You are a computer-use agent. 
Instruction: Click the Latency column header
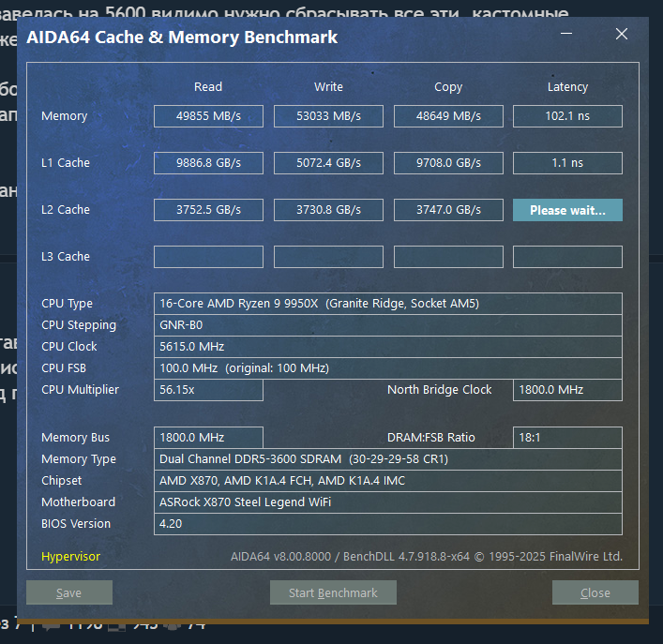tap(567, 87)
